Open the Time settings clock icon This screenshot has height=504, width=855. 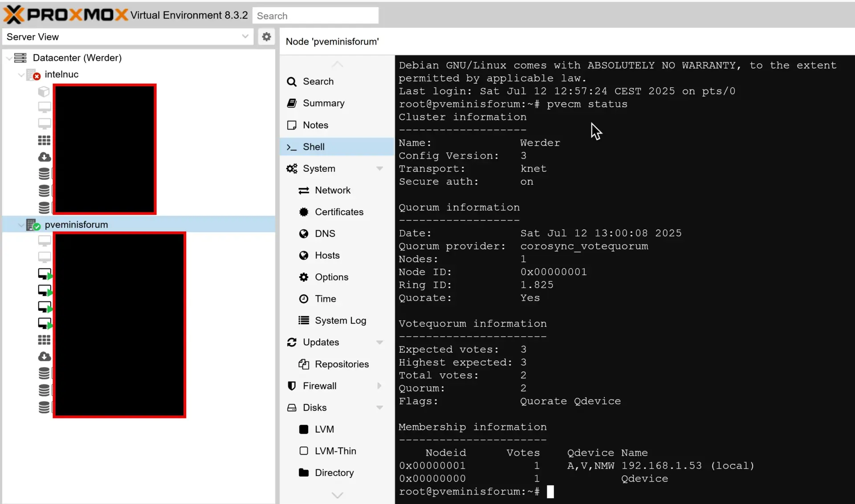(304, 299)
